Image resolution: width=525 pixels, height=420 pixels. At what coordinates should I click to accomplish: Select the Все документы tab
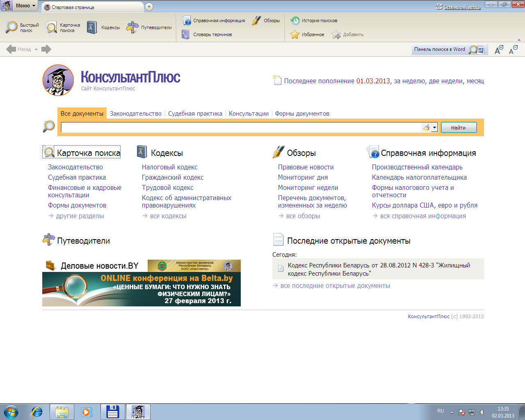[x=82, y=114]
